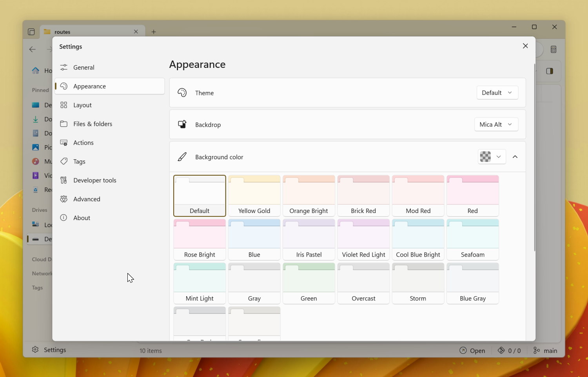Click Open in the status bar
The image size is (588, 377).
(472, 350)
